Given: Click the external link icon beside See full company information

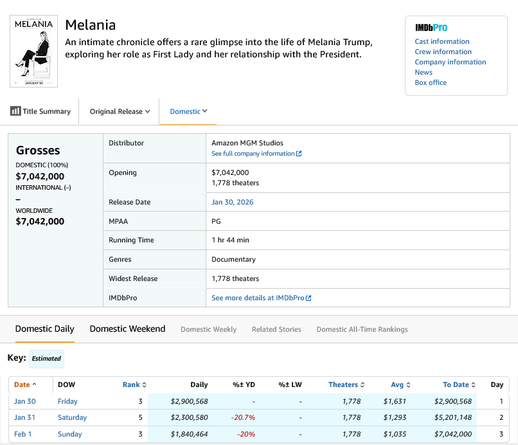Looking at the screenshot, I should [x=299, y=154].
